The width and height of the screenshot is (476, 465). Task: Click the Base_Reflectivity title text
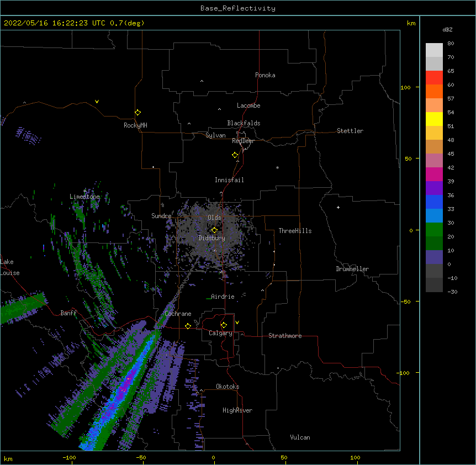click(x=238, y=8)
